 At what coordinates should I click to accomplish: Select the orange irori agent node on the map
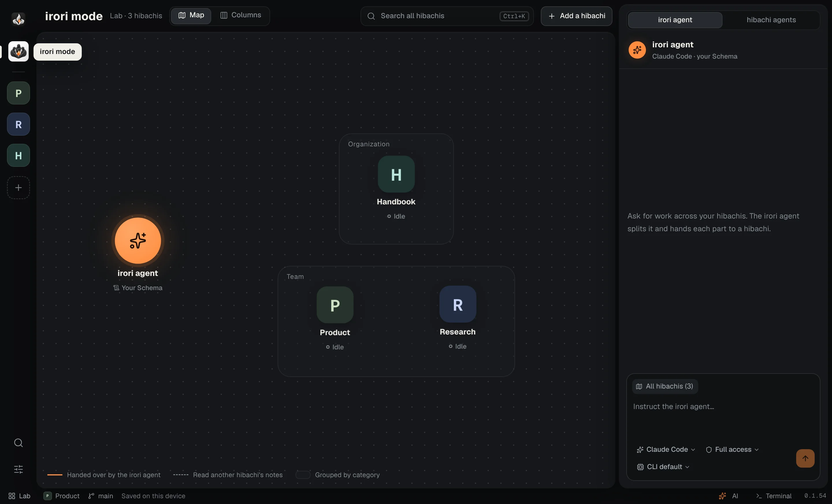click(138, 240)
